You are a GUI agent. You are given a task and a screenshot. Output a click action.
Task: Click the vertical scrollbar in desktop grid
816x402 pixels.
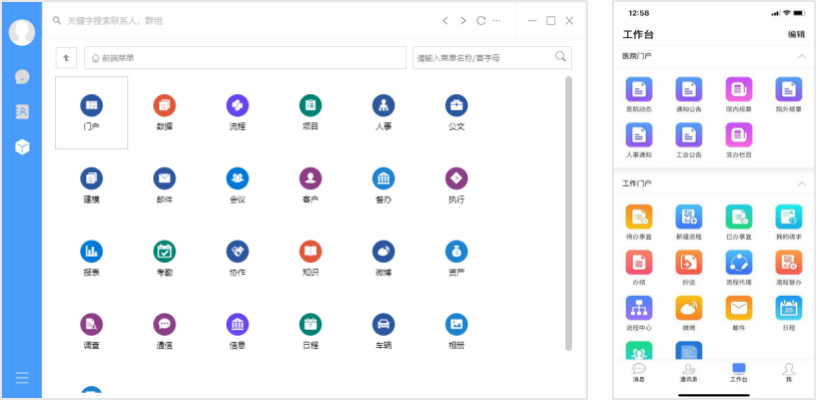pyautogui.click(x=568, y=213)
